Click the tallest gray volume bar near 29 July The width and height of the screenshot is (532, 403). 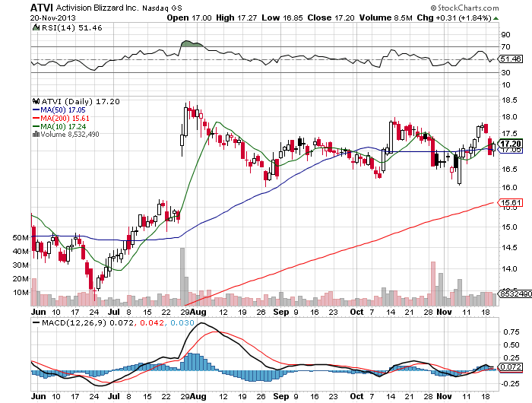coord(182,277)
